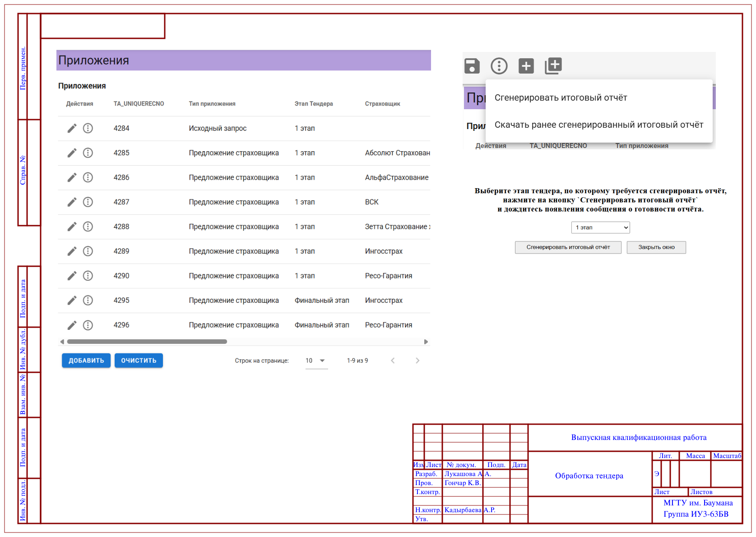The image size is (756, 537).
Task: Click the 'Этап Тендера' column header
Action: click(x=314, y=104)
